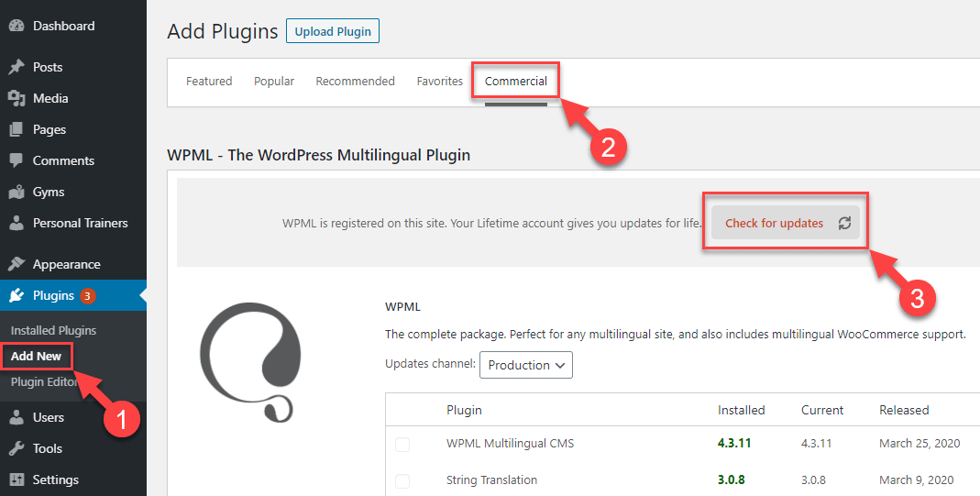Click the WPML logo image

click(250, 364)
